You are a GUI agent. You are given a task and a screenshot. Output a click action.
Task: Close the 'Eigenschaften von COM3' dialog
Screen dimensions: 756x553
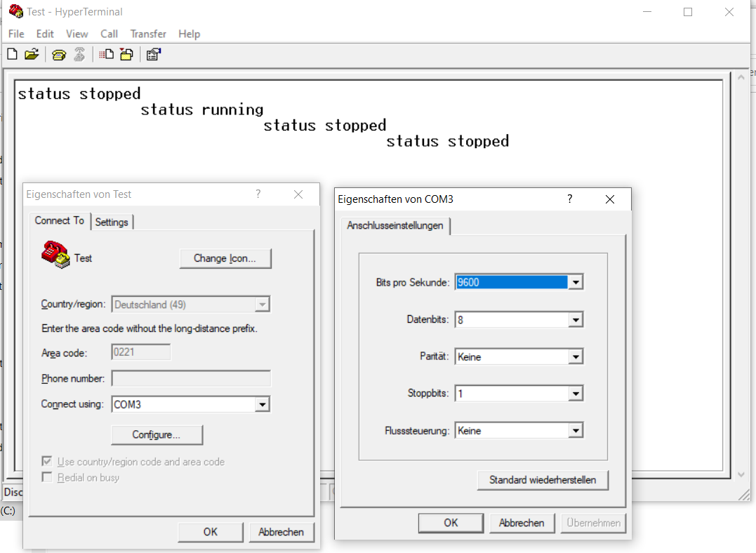point(610,199)
